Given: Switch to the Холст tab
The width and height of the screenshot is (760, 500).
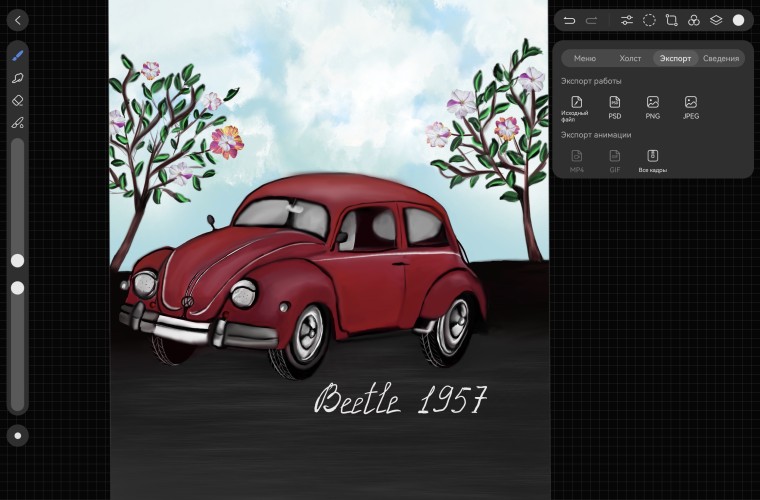Looking at the screenshot, I should [x=630, y=58].
